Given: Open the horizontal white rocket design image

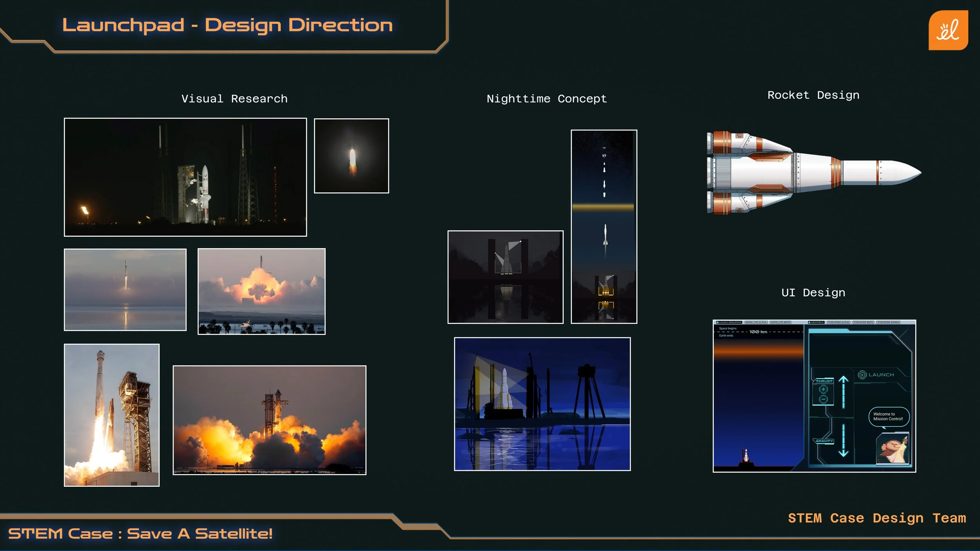Looking at the screenshot, I should [x=813, y=173].
